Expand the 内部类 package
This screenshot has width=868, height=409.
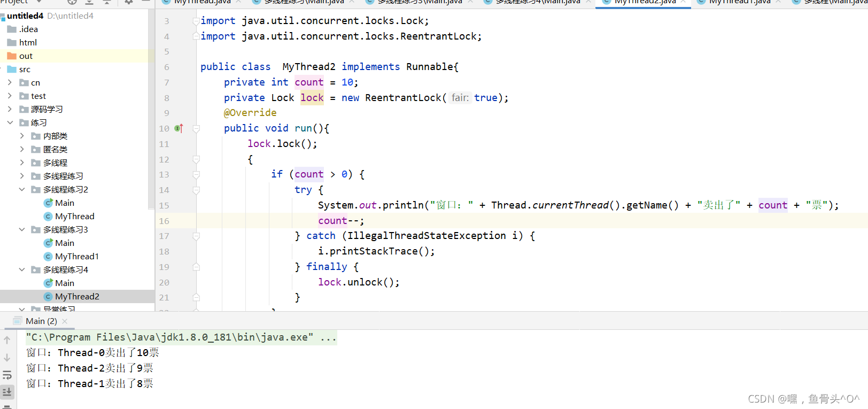point(22,136)
